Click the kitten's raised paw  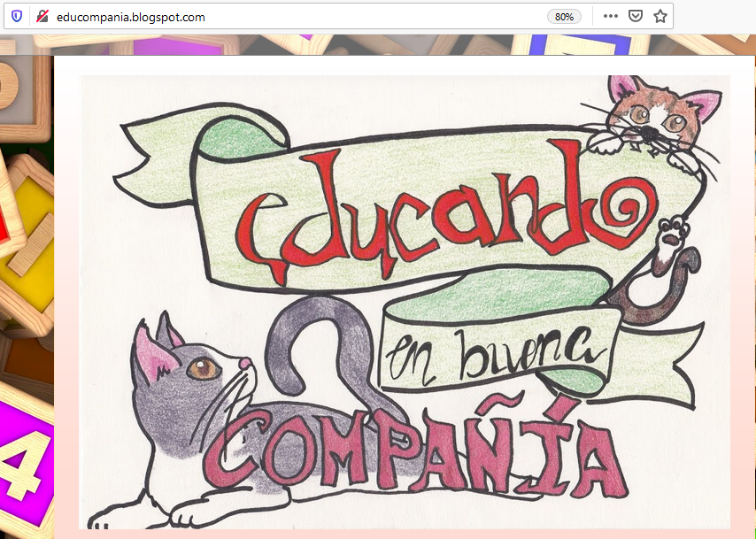671,232
